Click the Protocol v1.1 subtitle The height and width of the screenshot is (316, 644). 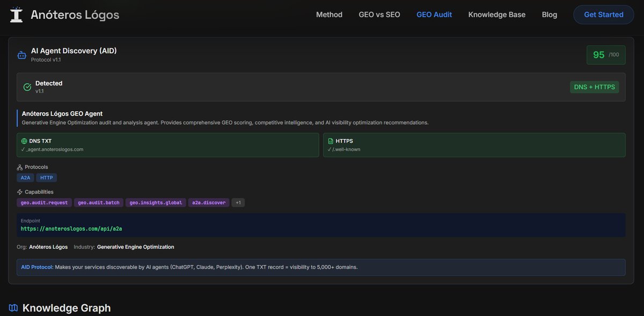pos(46,60)
